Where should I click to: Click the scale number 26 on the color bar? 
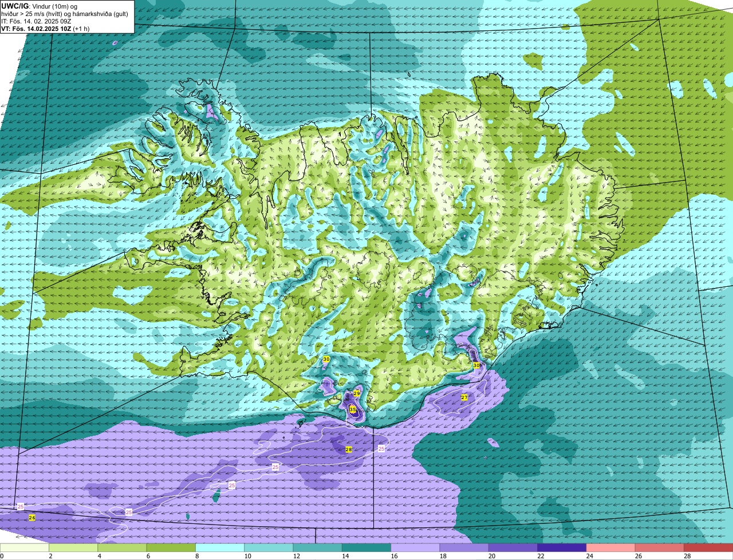click(637, 556)
